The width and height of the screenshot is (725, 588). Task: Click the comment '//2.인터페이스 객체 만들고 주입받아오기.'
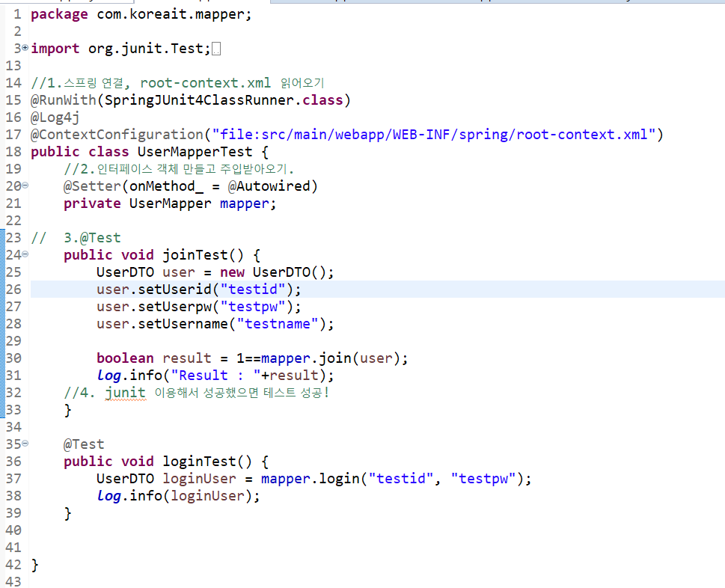point(179,169)
